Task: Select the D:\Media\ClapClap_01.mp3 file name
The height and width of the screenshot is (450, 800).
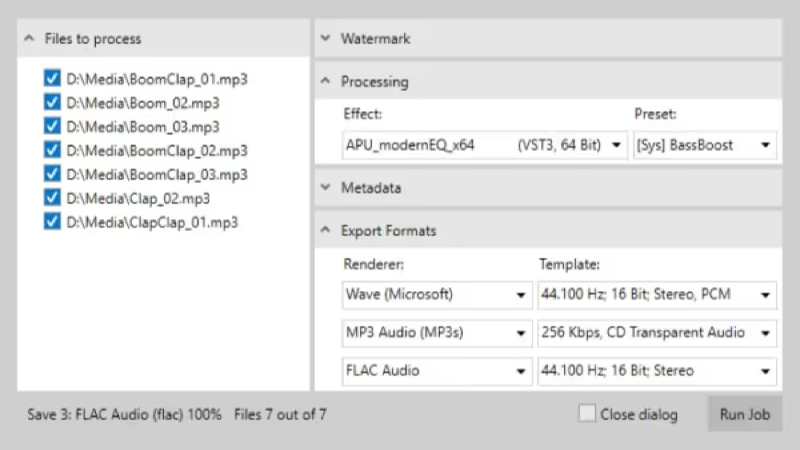Action: click(152, 222)
